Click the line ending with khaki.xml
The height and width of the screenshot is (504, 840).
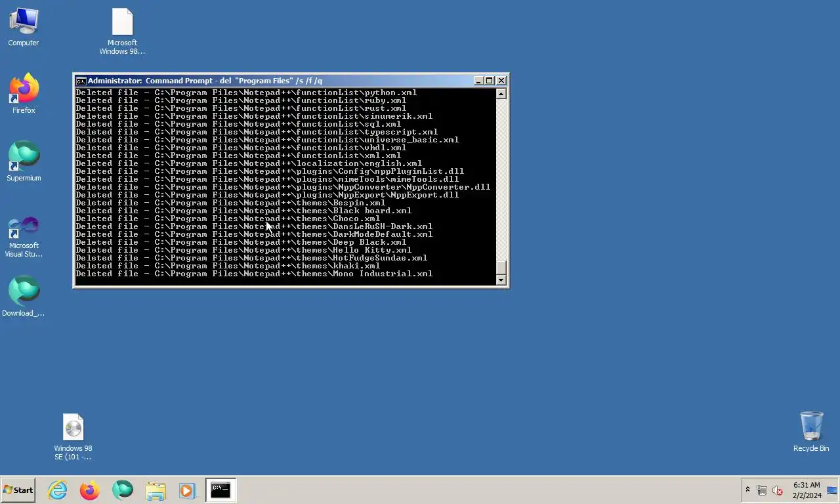tap(228, 266)
